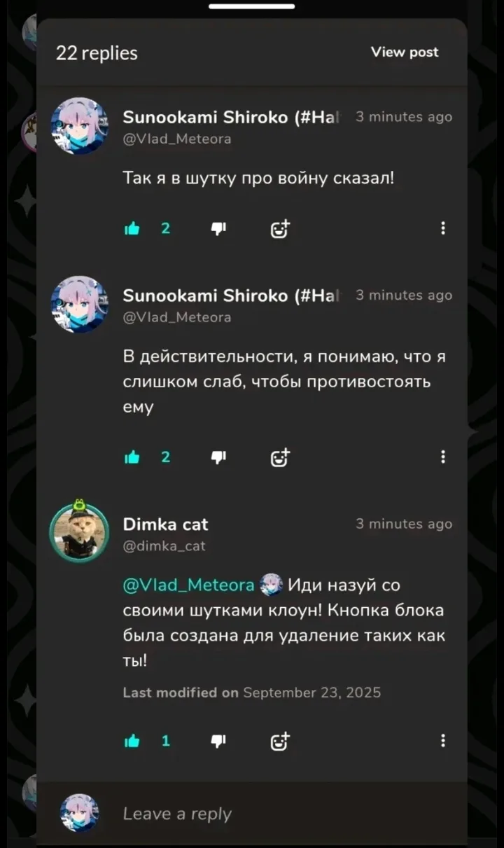Dislike the "В действительности" reply
504x848 pixels.
[x=219, y=457]
